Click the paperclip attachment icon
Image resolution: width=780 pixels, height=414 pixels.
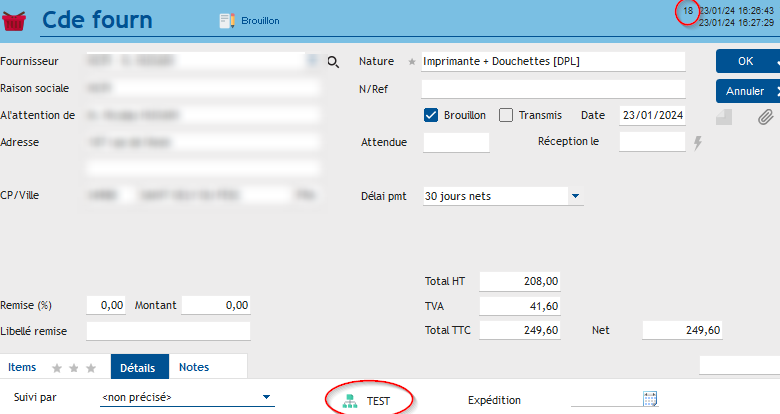(x=766, y=117)
